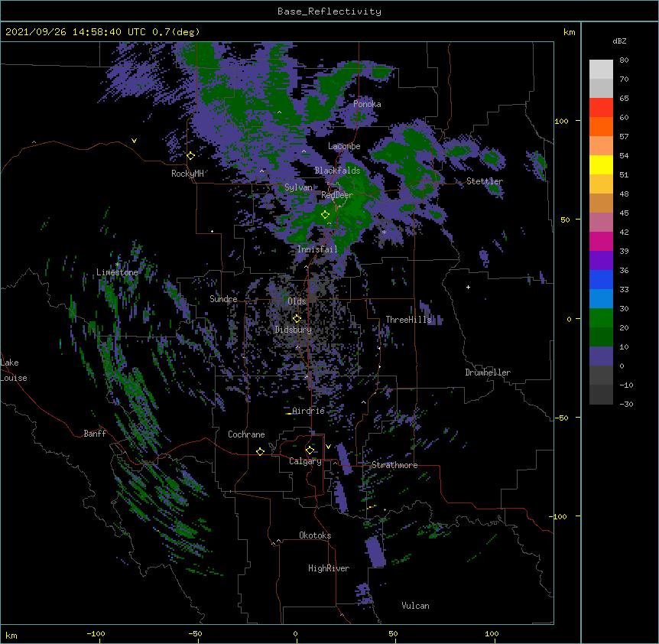The image size is (659, 644).
Task: Click the white asterisk marker east of Innisfail
Action: 384,232
